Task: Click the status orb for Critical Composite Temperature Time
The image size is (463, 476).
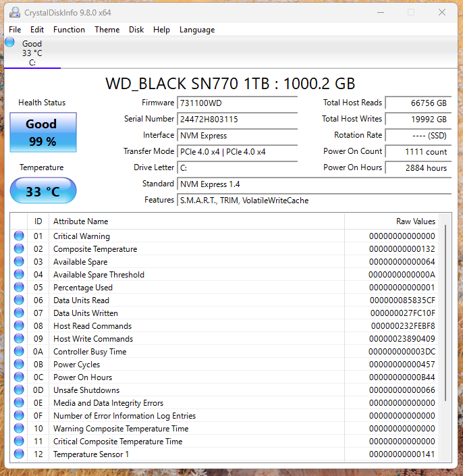Action: pos(19,441)
